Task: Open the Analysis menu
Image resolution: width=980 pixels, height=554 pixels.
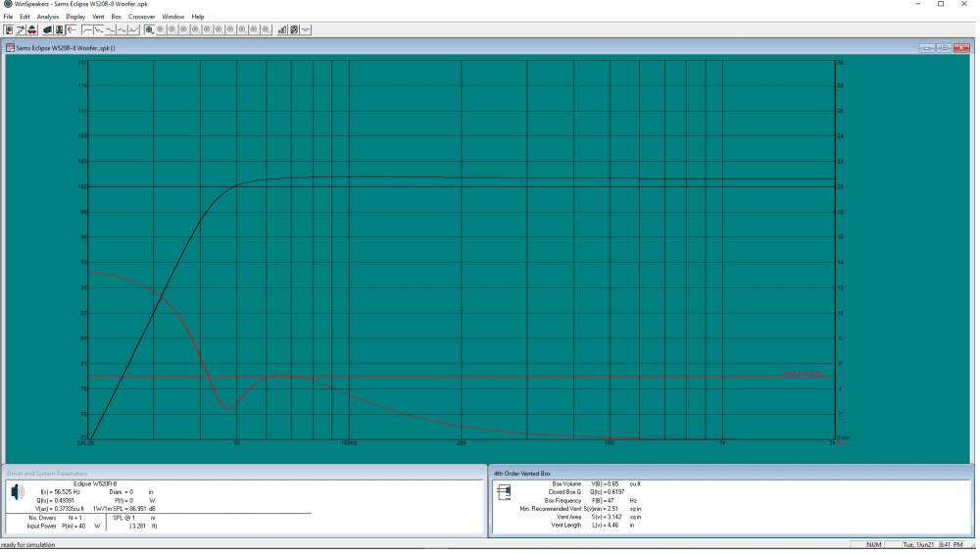Action: pyautogui.click(x=48, y=17)
